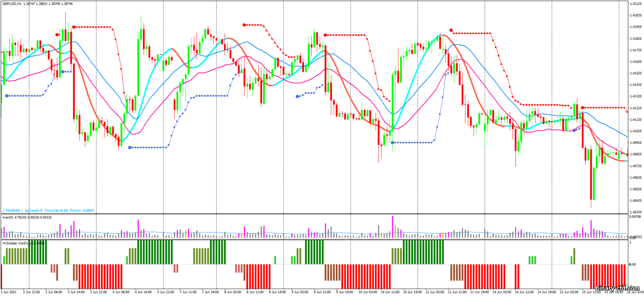Image resolution: width=644 pixels, height=296 pixels.
Task: Click time label 10 Jun 19:00
Action: pos(412,292)
